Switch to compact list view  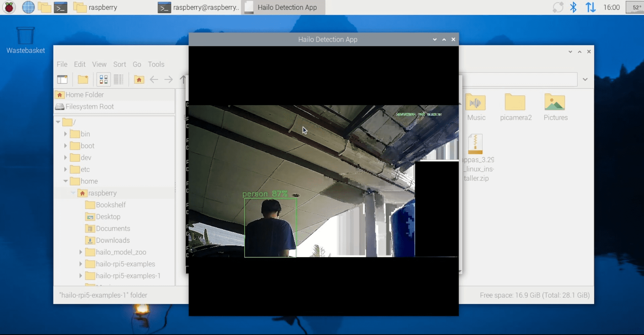[x=119, y=79]
